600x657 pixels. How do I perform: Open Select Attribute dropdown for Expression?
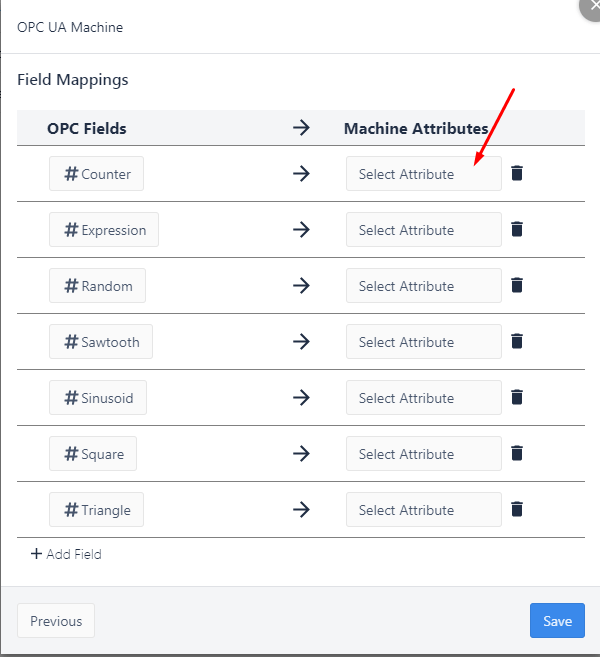click(x=423, y=230)
